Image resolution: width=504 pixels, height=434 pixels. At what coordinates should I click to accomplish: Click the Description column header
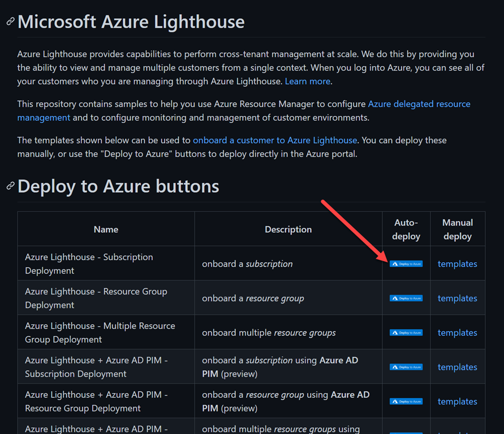click(x=288, y=229)
